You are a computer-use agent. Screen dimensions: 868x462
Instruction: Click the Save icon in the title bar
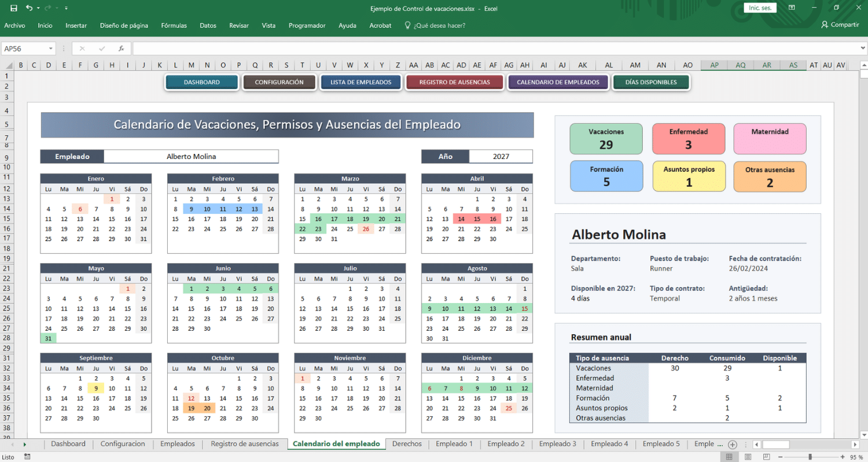pos(14,8)
